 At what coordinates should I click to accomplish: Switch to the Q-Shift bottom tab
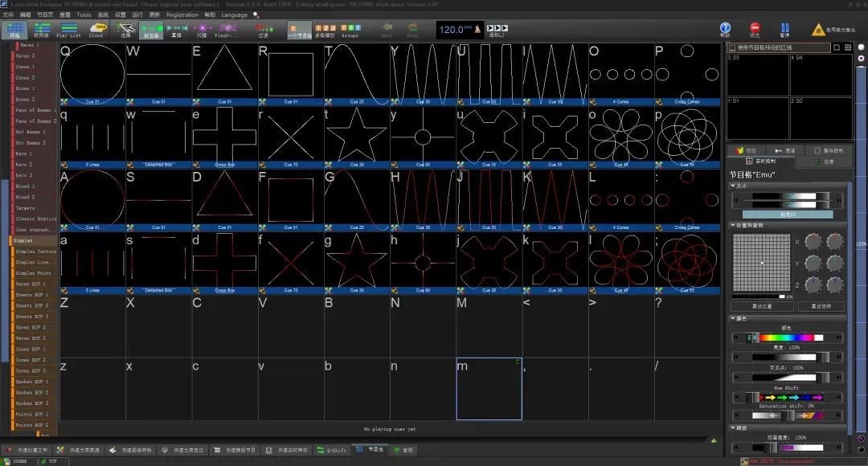tap(332, 450)
